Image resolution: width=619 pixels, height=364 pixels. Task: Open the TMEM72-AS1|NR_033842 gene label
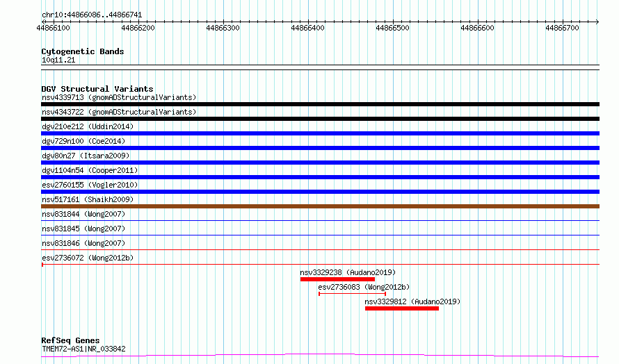[83, 349]
